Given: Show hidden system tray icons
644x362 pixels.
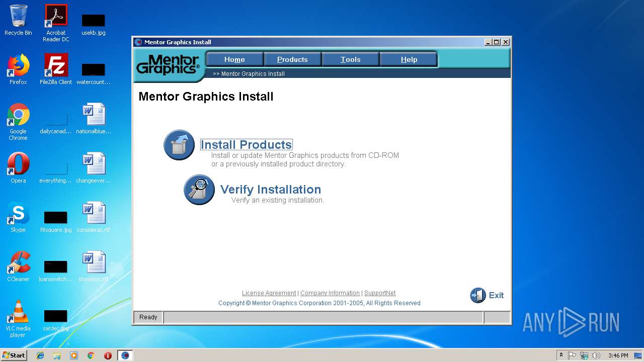Looking at the screenshot, I should [561, 355].
